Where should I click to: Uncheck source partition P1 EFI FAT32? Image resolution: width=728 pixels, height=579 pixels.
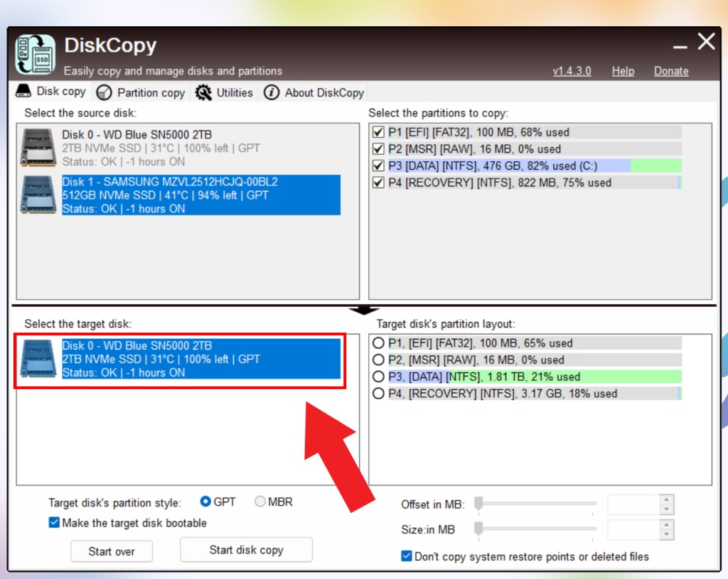(x=378, y=132)
